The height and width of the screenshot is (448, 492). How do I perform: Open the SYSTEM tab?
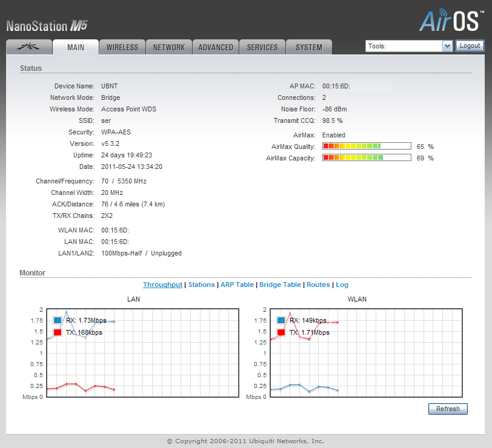(x=309, y=47)
